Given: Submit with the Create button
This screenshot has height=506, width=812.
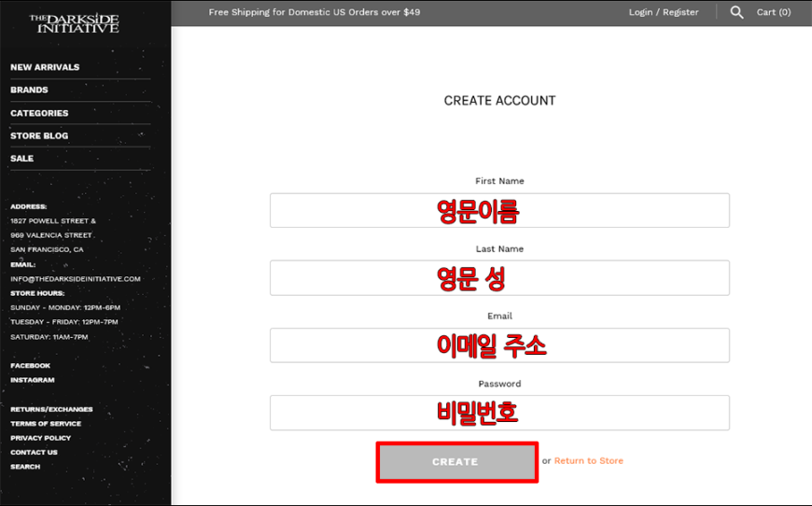Looking at the screenshot, I should click(456, 462).
